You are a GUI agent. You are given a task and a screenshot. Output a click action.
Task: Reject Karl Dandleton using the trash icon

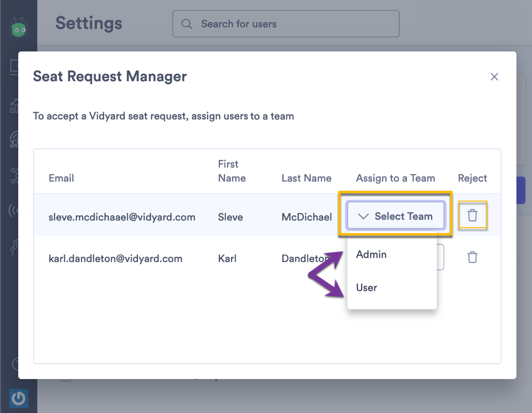click(472, 257)
